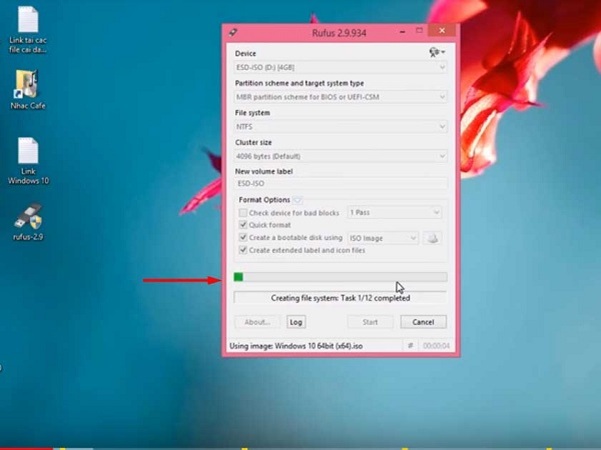Select the Link tai cac file desktop icon
The image size is (601, 450).
pyautogui.click(x=28, y=30)
